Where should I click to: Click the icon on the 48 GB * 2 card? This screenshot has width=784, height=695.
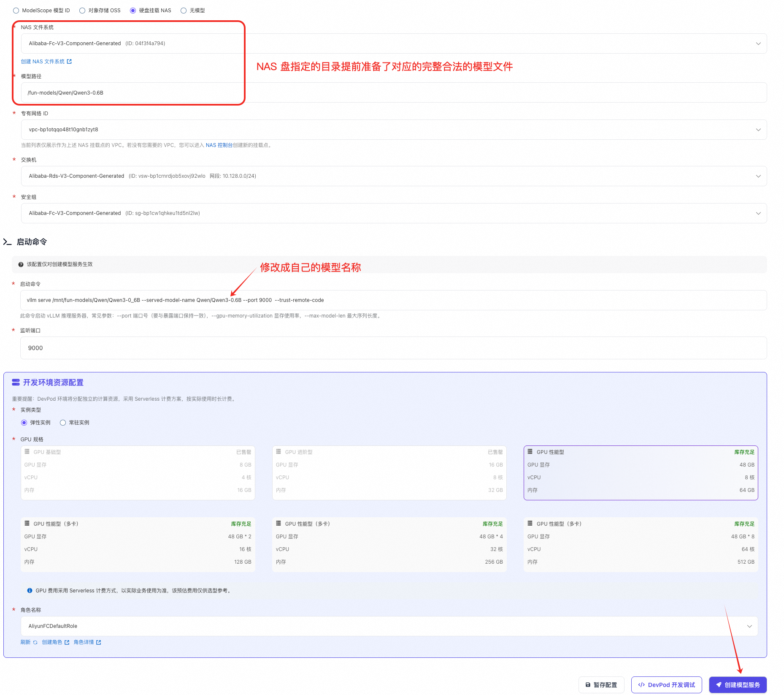(27, 524)
